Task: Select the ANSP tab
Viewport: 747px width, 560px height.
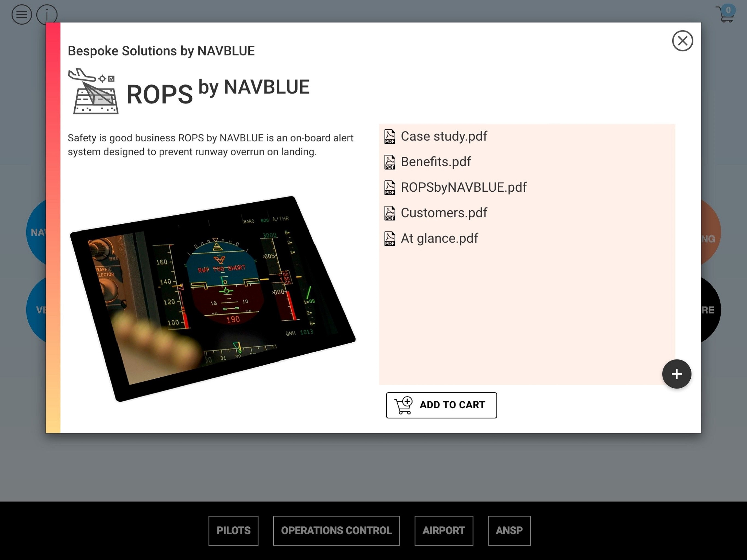Action: [x=509, y=530]
